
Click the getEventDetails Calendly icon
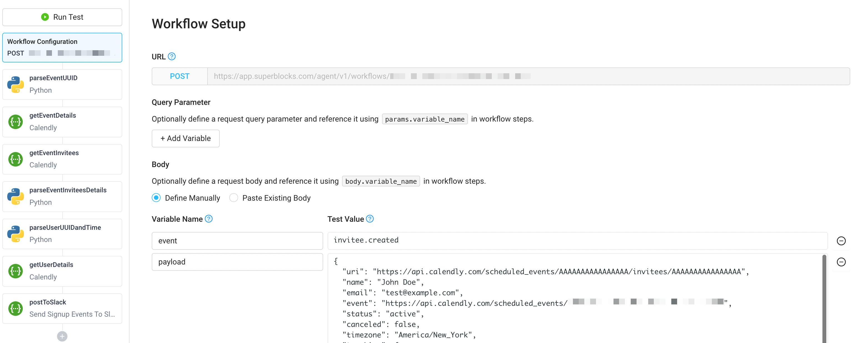pos(15,122)
